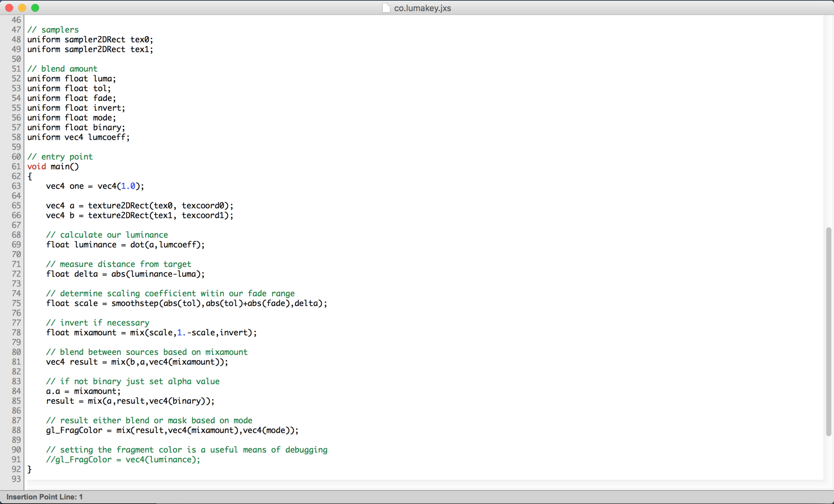This screenshot has height=504, width=834.
Task: Click the "smoothstep" function call
Action: click(x=135, y=303)
